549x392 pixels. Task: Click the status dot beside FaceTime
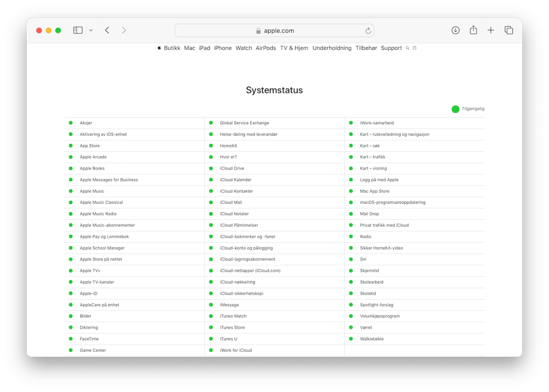pyautogui.click(x=70, y=339)
